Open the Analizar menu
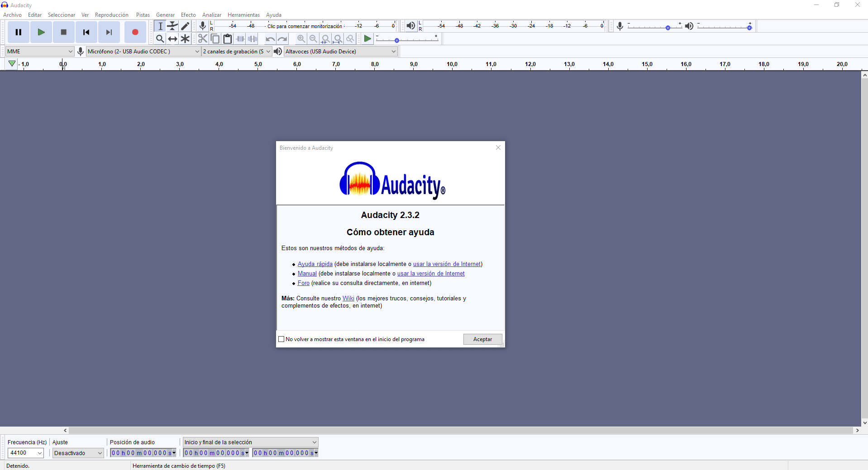 tap(212, 15)
